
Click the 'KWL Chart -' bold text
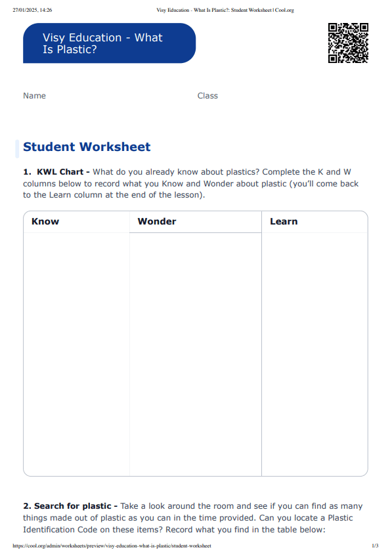click(64, 172)
